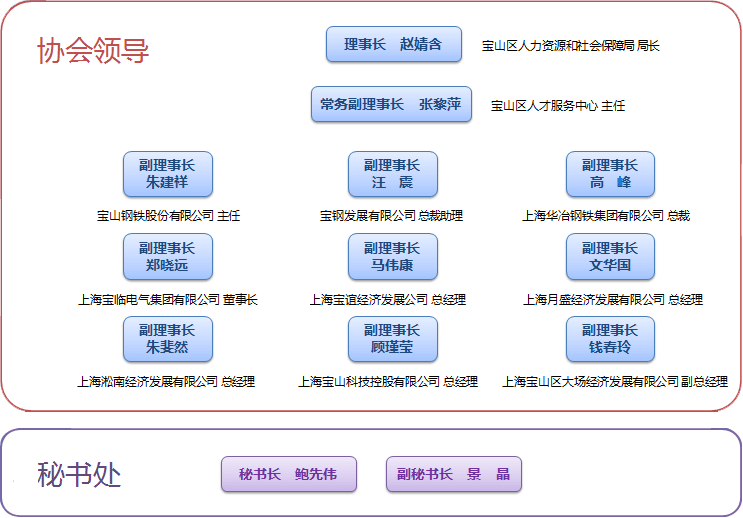Screen dimensions: 743x518
Task: Select text 宝山区人才服务中心 主任
Action: pos(558,106)
